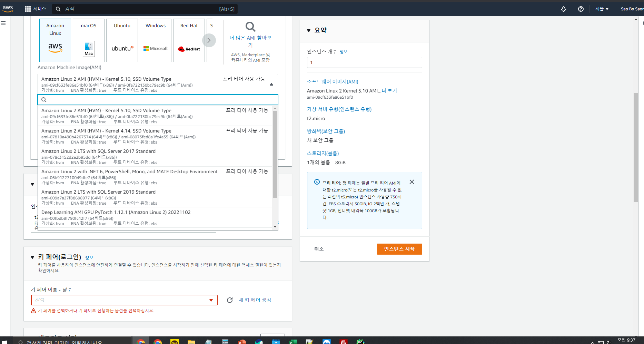Open the 더 많은 AMI 찾아보기 link
The image size is (644, 344).
coord(250,41)
